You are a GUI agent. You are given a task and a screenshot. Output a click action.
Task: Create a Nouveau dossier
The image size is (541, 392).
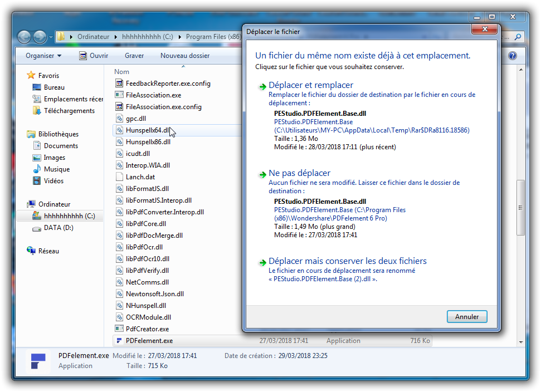(x=185, y=56)
